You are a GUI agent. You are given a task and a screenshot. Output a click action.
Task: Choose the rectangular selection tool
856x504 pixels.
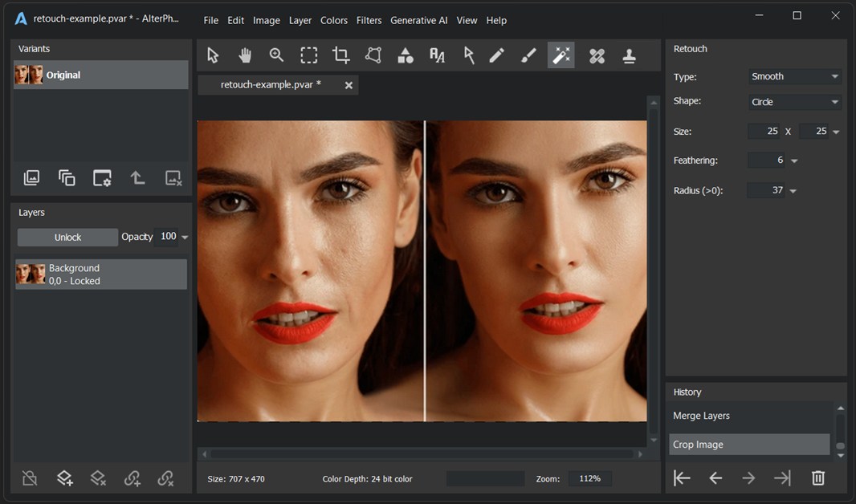308,55
